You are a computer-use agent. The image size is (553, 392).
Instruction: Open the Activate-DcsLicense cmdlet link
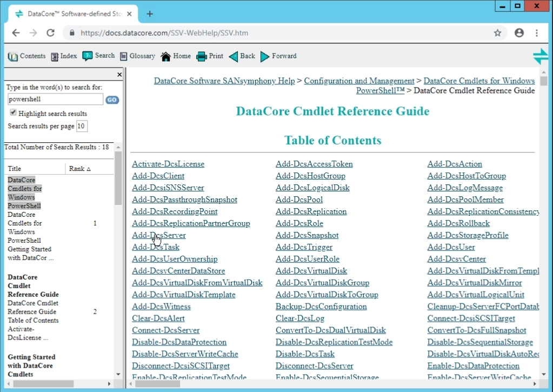168,164
